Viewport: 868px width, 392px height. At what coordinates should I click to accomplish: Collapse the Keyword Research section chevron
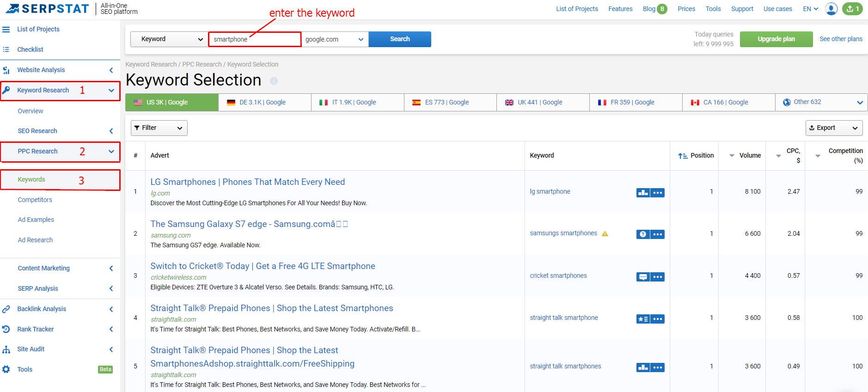coord(111,91)
